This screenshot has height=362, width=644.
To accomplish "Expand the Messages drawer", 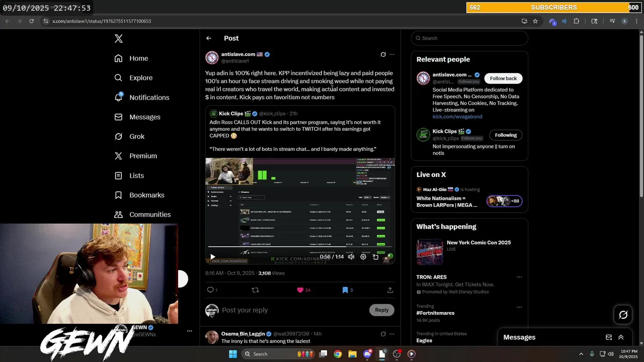I will click(x=621, y=337).
